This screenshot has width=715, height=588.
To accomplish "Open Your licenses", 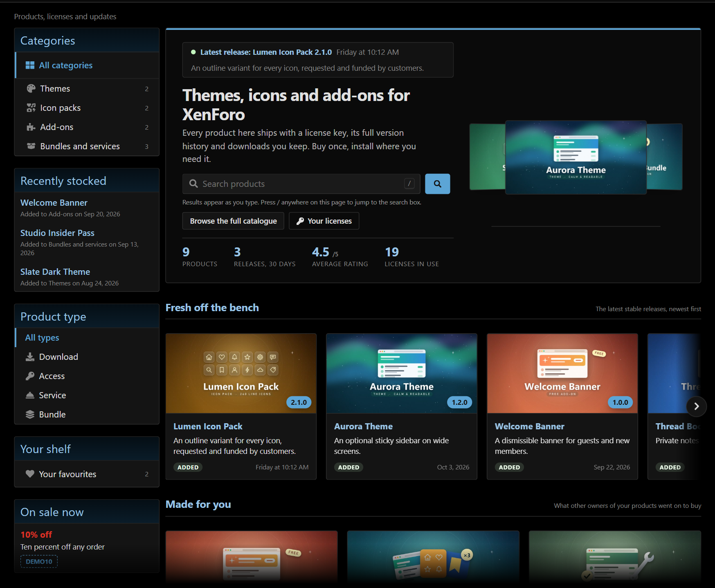I will click(324, 221).
